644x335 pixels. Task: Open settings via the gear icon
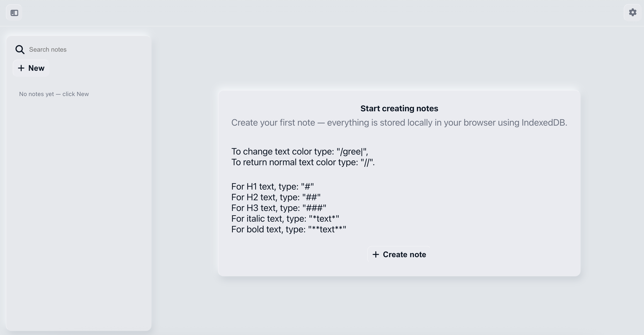pos(632,12)
